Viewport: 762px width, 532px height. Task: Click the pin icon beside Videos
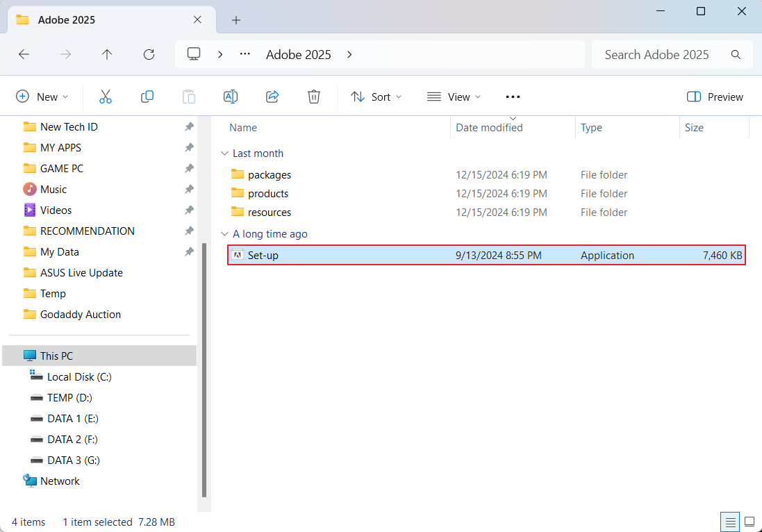[189, 210]
